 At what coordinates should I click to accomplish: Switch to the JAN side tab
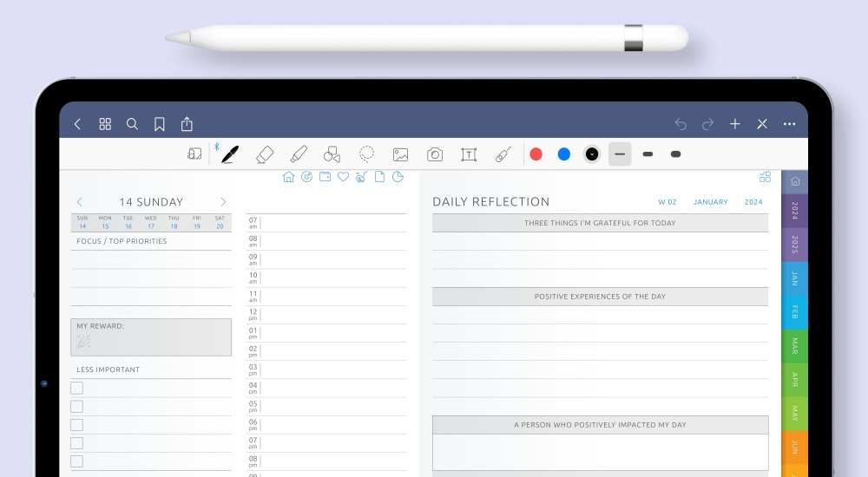[795, 278]
